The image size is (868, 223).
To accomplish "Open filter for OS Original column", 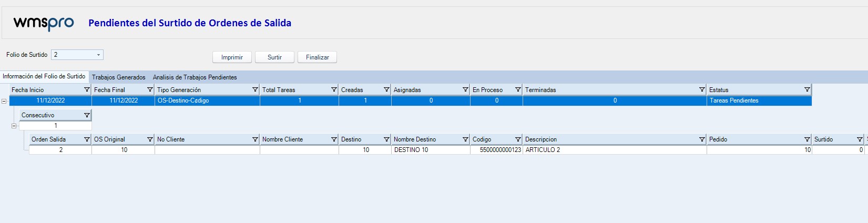I will (150, 139).
